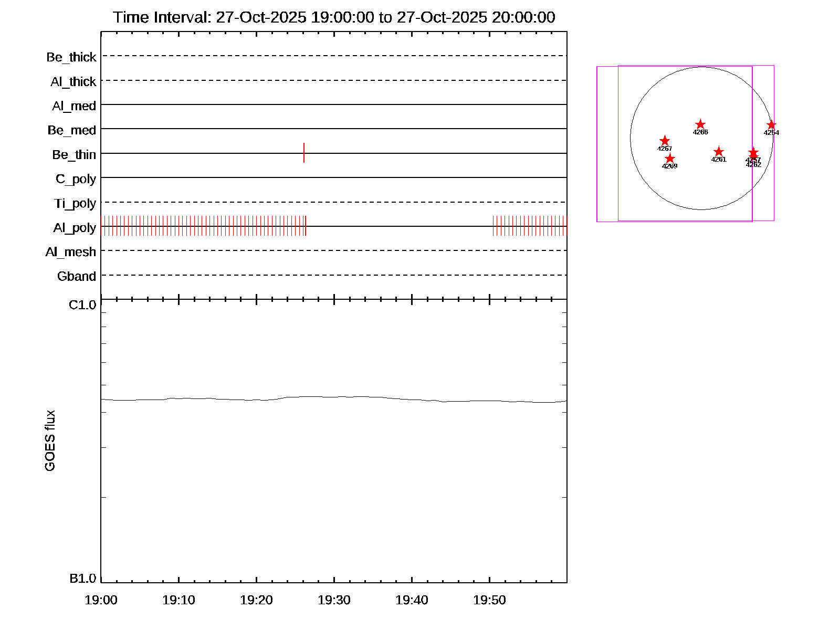Image resolution: width=840 pixels, height=630 pixels.
Task: Click the 4254 star at the solar limb
Action: [x=771, y=125]
